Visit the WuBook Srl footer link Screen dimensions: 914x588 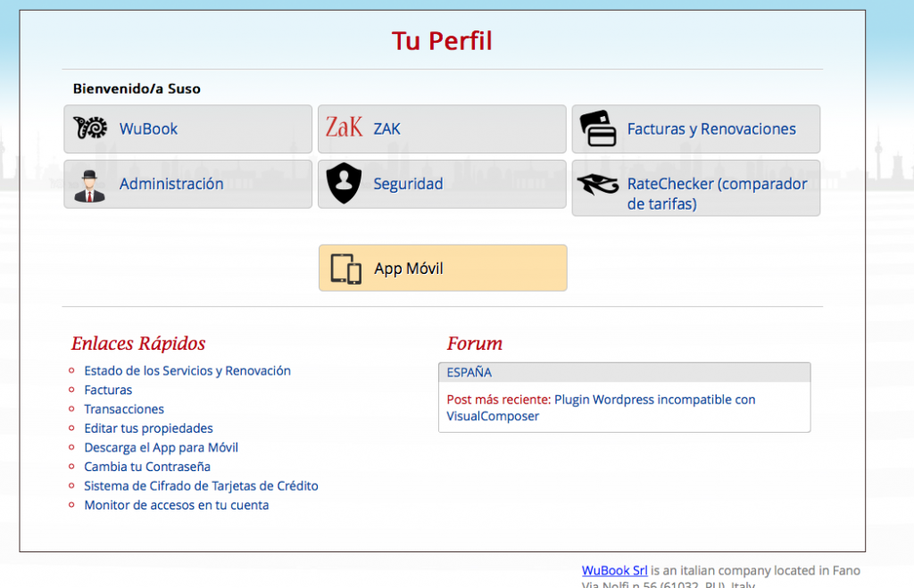coord(614,570)
